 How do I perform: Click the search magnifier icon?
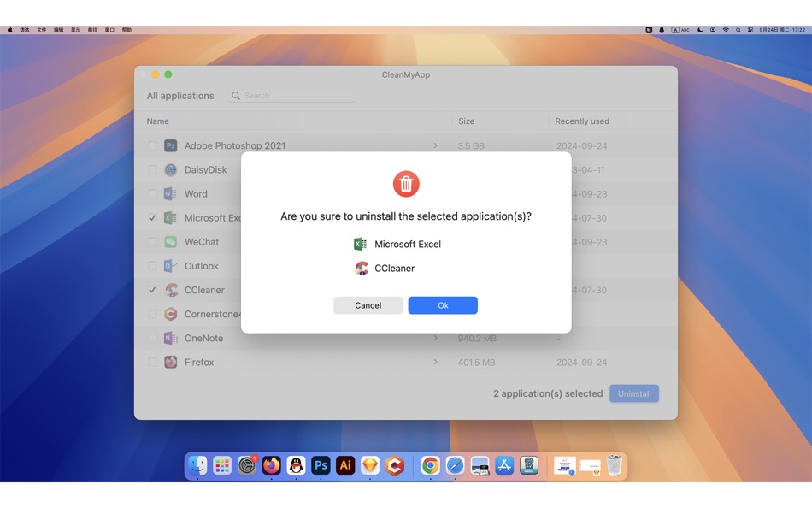click(x=236, y=96)
